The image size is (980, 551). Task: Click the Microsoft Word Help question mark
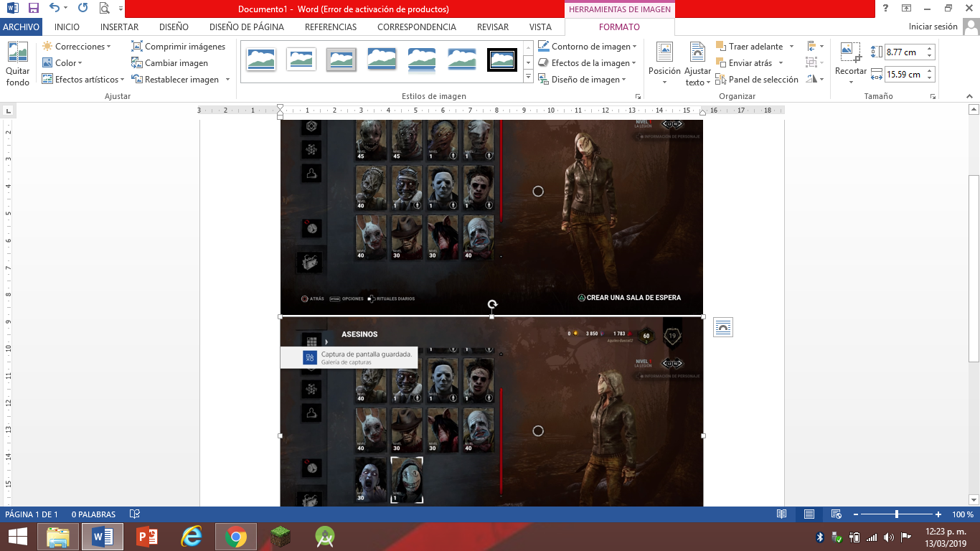[886, 9]
